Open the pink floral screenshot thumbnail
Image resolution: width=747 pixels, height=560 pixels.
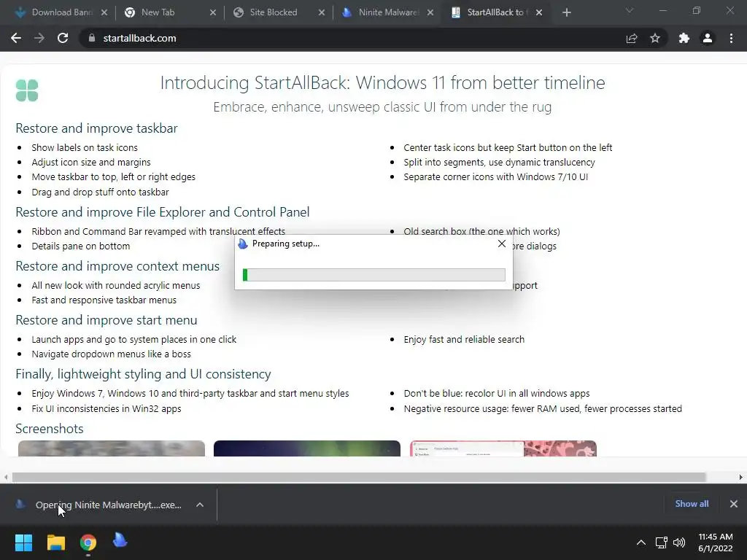point(503,448)
